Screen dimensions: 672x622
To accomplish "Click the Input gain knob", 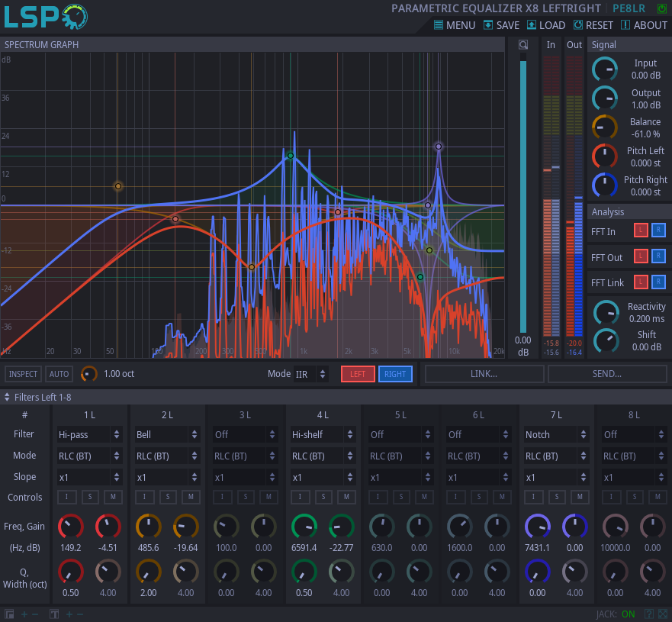I will click(605, 69).
